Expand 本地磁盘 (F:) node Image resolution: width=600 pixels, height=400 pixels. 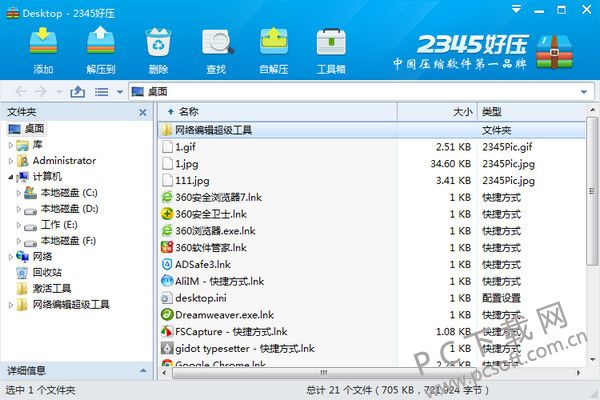19,241
